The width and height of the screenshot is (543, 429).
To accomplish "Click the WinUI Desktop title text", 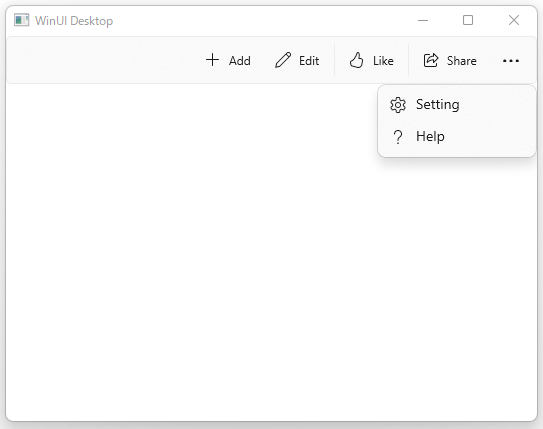I will click(74, 21).
